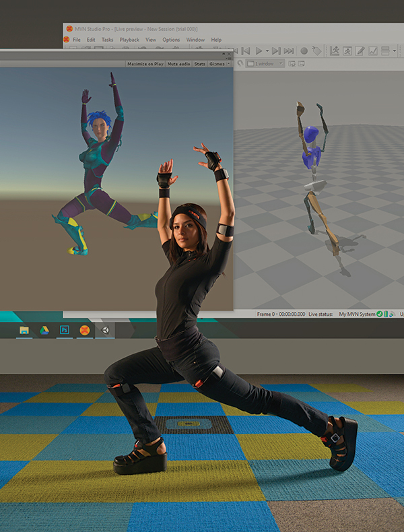Jump to end of recording
404x532 pixels.
pyautogui.click(x=289, y=51)
